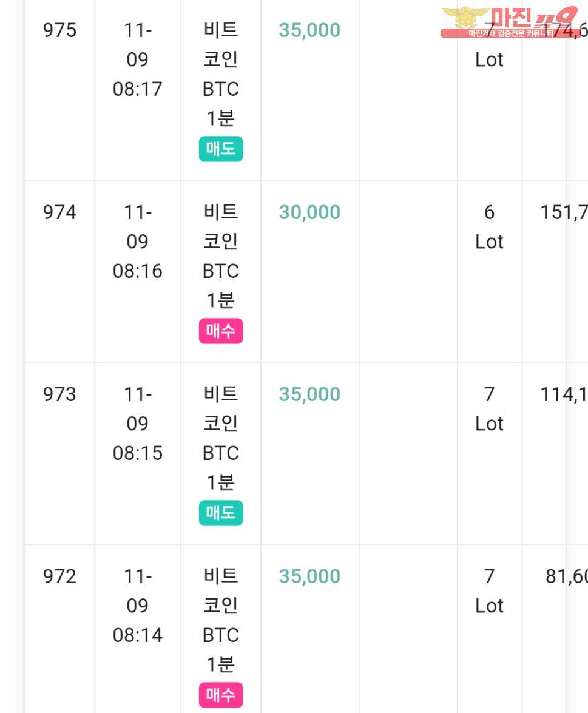The height and width of the screenshot is (713, 588).
Task: Click the 매도 badge in row 975
Action: click(220, 149)
